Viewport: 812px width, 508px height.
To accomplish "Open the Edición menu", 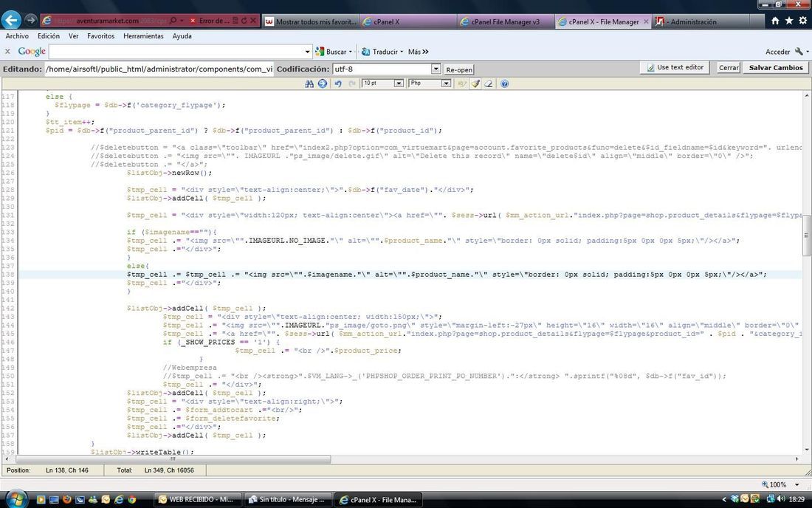I will pyautogui.click(x=49, y=35).
